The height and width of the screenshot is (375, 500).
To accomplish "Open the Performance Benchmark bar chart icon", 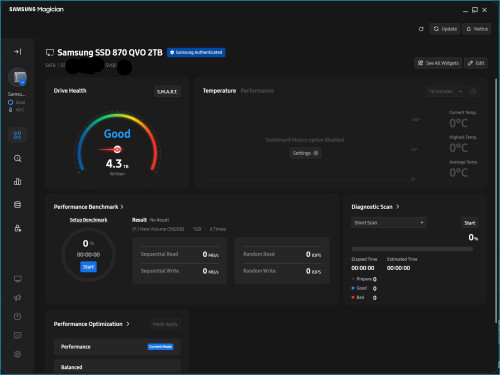I will 17,181.
